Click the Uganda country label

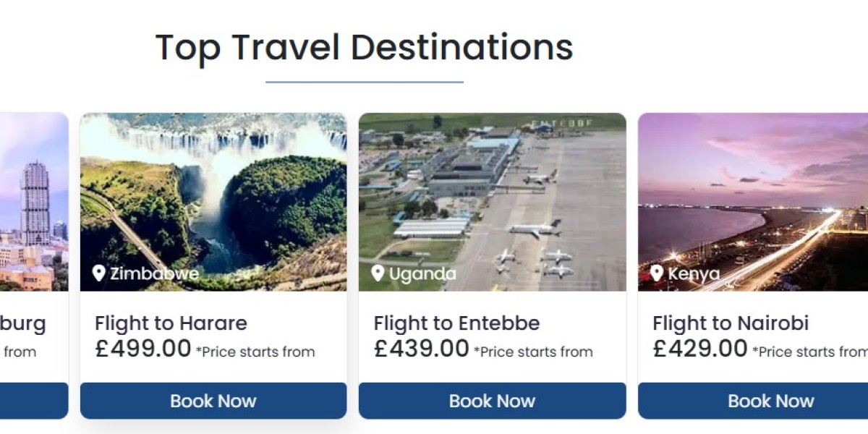click(x=422, y=273)
